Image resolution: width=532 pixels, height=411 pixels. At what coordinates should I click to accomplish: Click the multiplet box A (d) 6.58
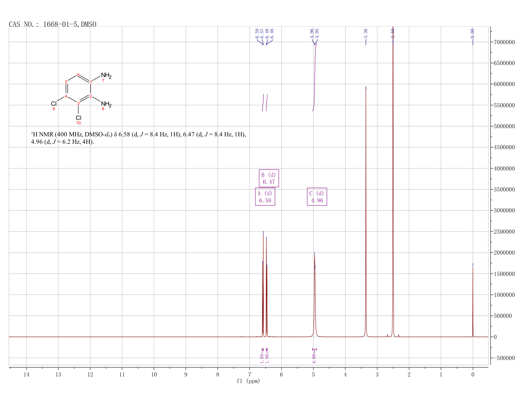coord(265,197)
